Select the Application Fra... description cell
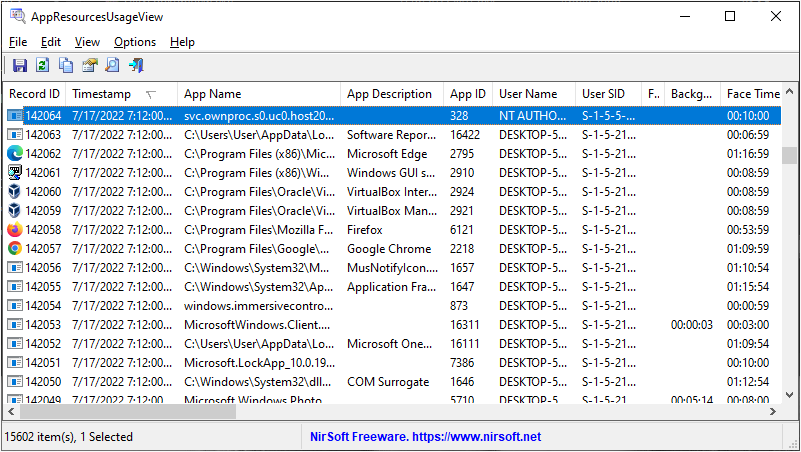This screenshot has height=452, width=801. coord(391,287)
